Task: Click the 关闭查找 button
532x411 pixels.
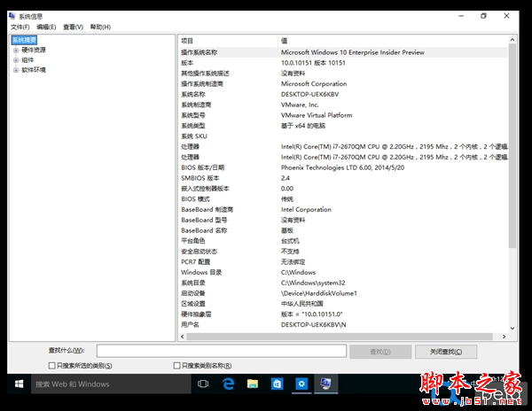Action: click(445, 351)
